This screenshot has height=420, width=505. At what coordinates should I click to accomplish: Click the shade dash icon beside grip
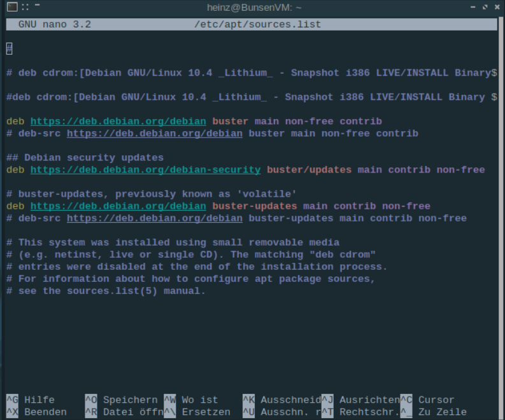point(38,5)
